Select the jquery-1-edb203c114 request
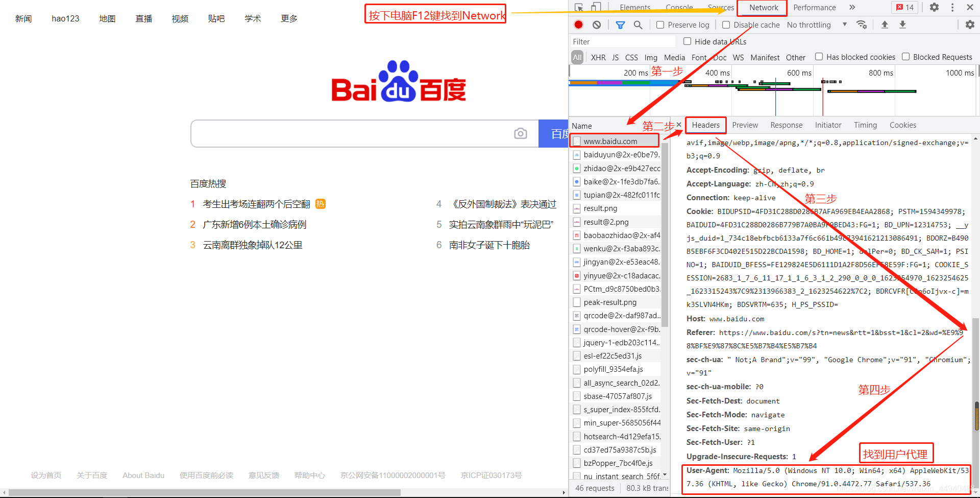The width and height of the screenshot is (980, 498). 616,342
